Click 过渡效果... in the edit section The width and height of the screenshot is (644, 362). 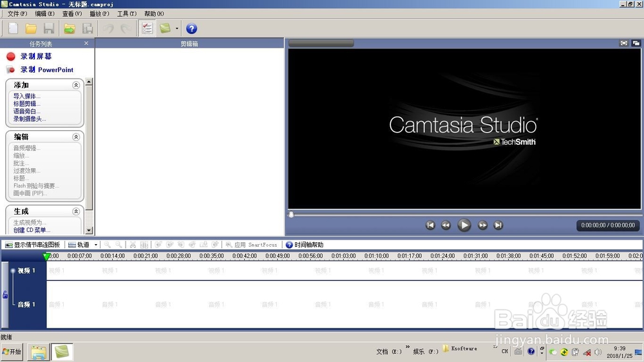(26, 171)
